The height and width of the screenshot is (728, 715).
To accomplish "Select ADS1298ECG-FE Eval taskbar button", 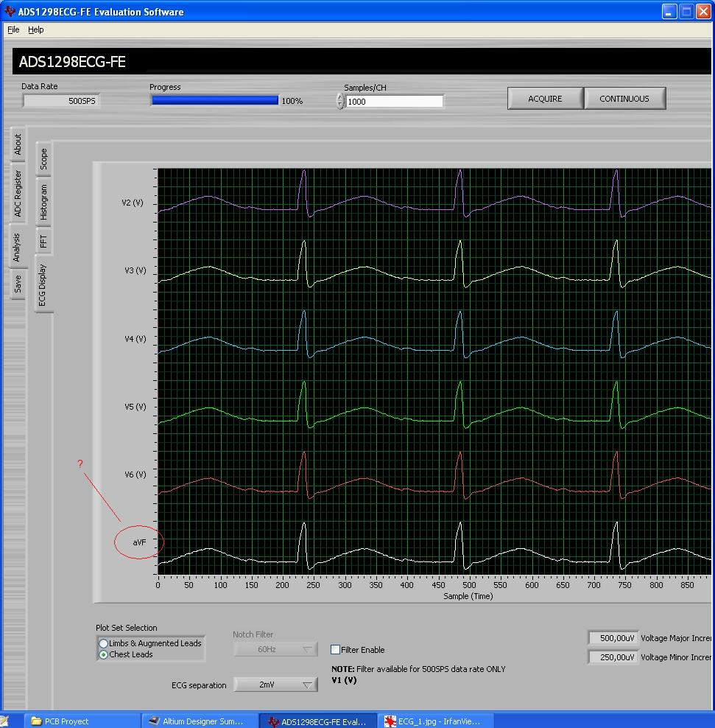I will tap(318, 721).
